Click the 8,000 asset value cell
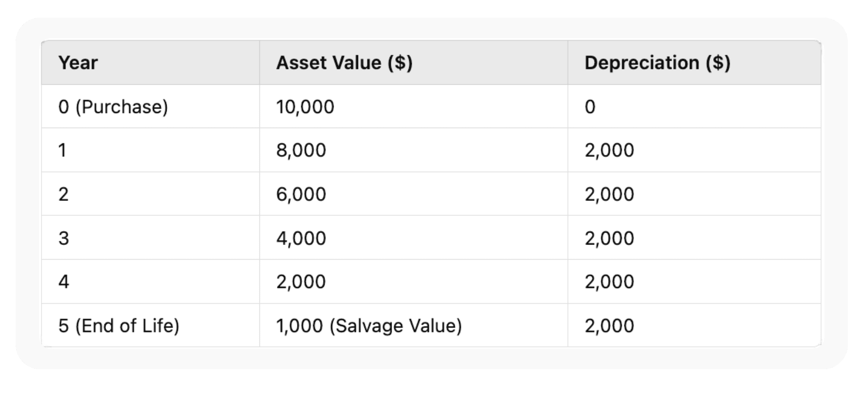The width and height of the screenshot is (868, 397). tap(301, 150)
